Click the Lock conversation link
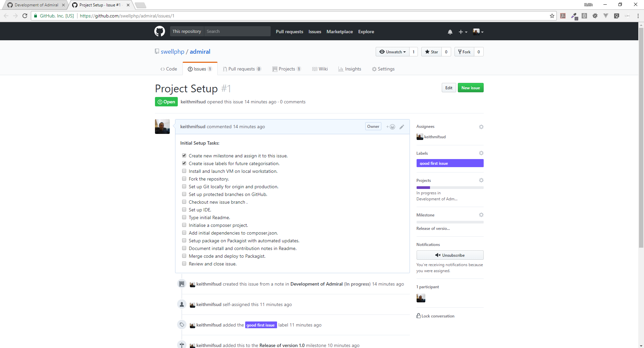644x348 pixels. [x=435, y=316]
